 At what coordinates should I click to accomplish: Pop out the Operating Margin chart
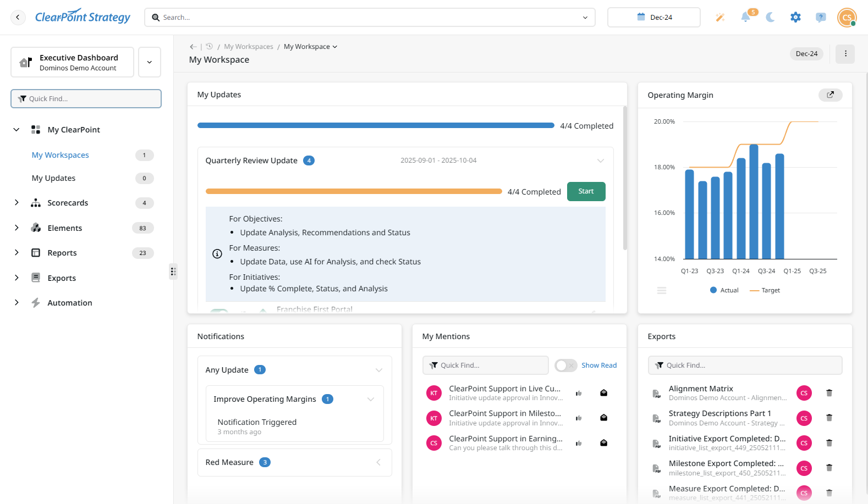click(x=830, y=95)
